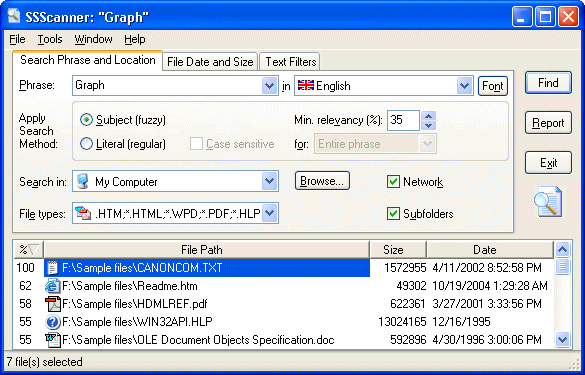Expand the File types dropdown arrow
This screenshot has height=375, width=585.
click(269, 213)
